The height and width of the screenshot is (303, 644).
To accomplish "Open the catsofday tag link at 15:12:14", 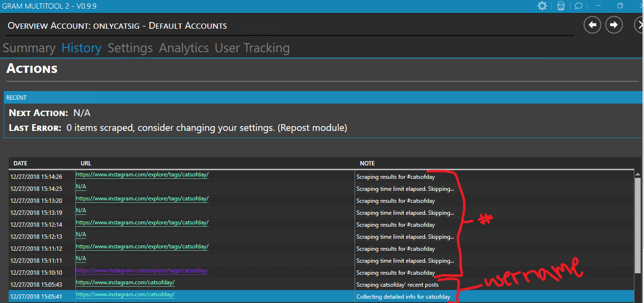I will tap(142, 223).
